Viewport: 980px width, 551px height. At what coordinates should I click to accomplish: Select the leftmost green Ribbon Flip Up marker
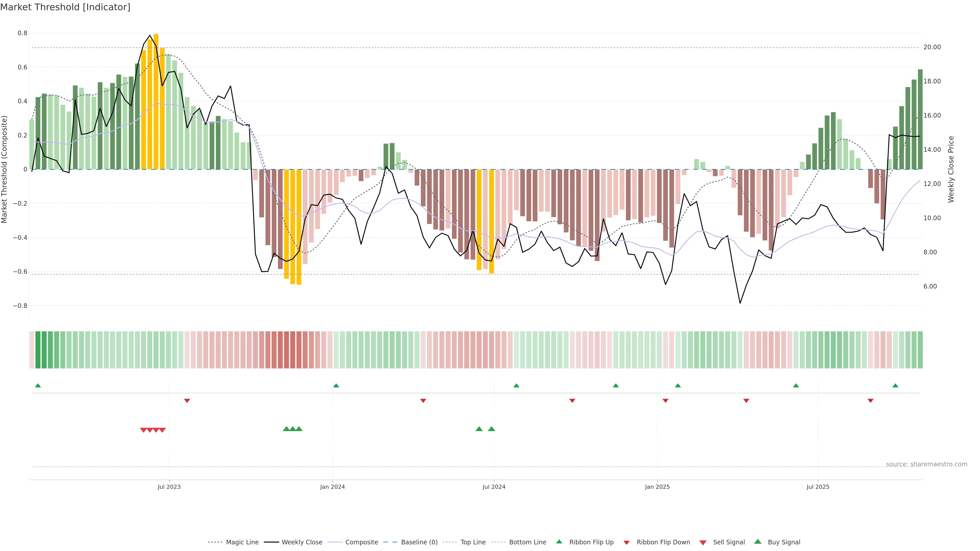pyautogui.click(x=38, y=386)
